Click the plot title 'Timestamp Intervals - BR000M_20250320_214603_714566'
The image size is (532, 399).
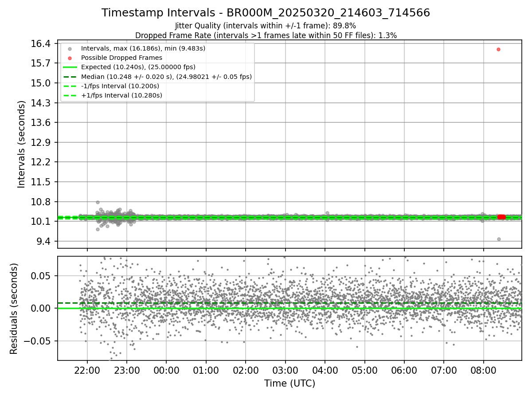[266, 13]
